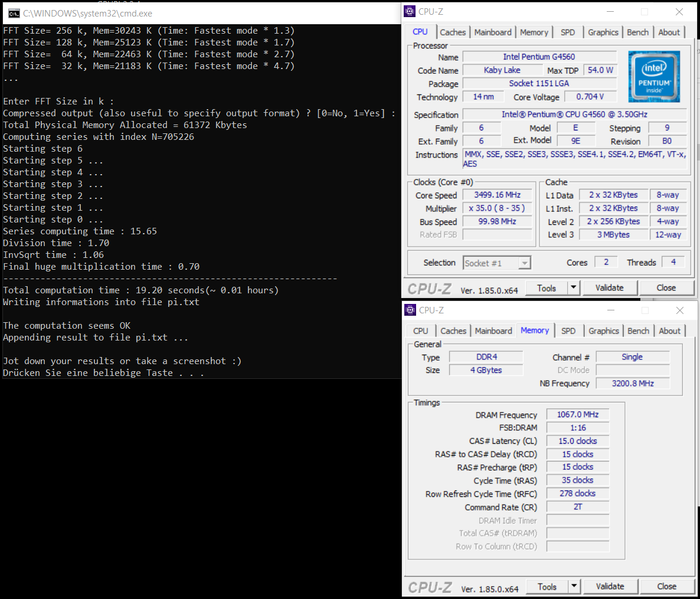700x599 pixels.
Task: Click the Core Speed value 3499.16 MHz
Action: (498, 195)
